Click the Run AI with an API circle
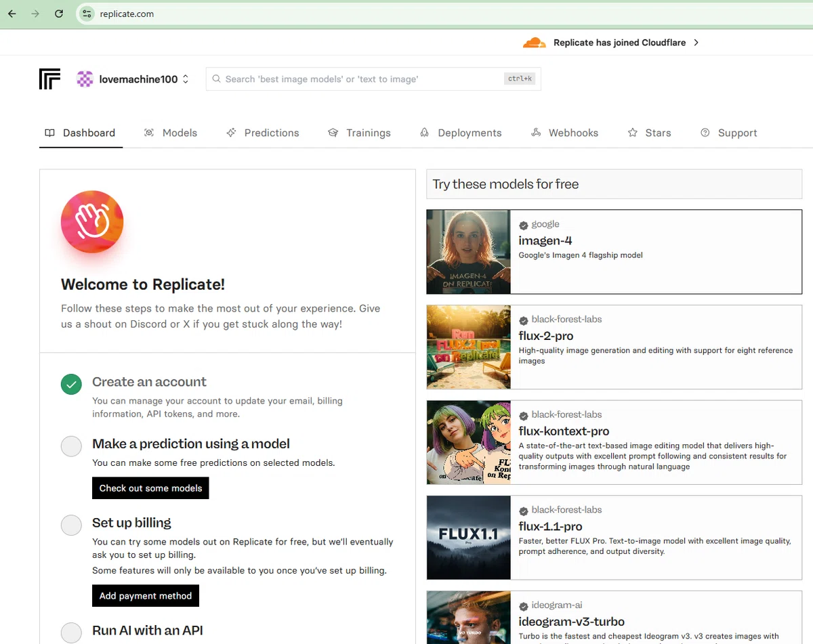The width and height of the screenshot is (813, 644). pyautogui.click(x=71, y=632)
